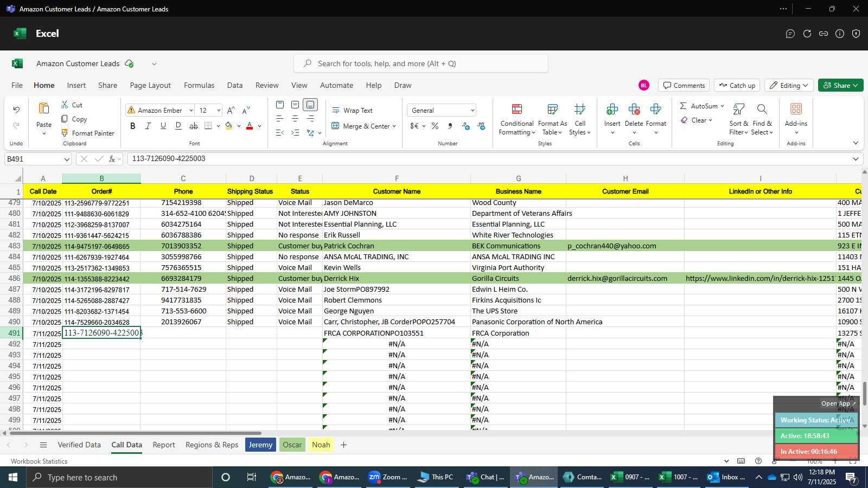868x488 pixels.
Task: Open the Regions & Reps sheet tab
Action: 212,445
